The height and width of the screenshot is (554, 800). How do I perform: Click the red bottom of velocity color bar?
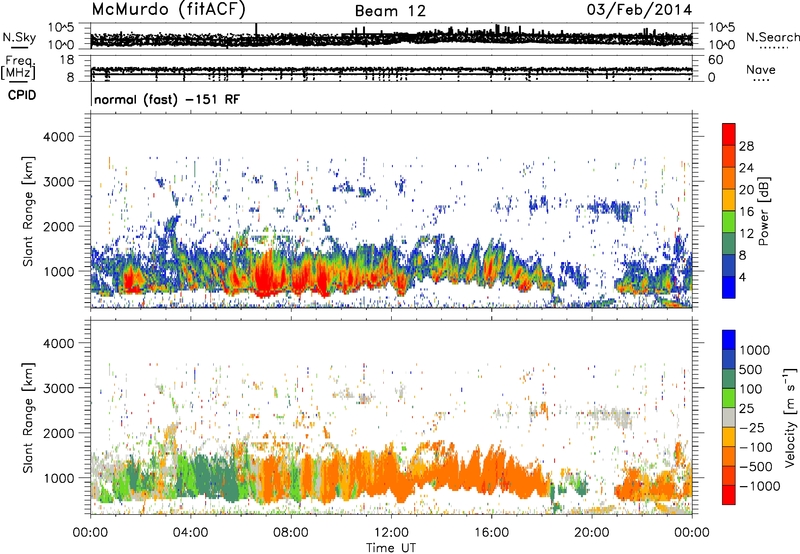(729, 495)
